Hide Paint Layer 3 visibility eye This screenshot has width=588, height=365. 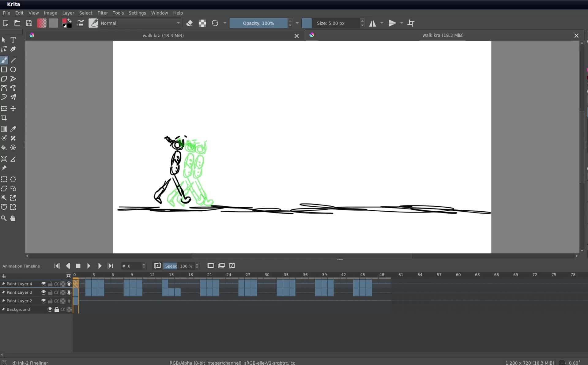tap(43, 292)
